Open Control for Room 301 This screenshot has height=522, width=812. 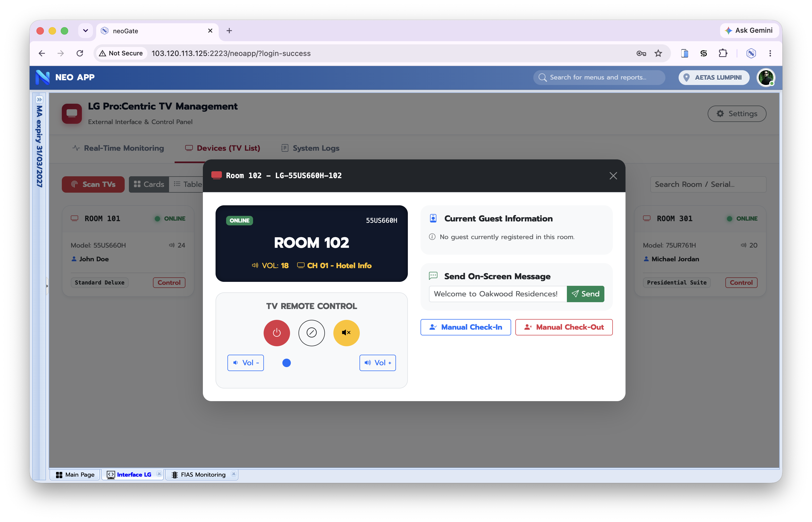click(741, 282)
